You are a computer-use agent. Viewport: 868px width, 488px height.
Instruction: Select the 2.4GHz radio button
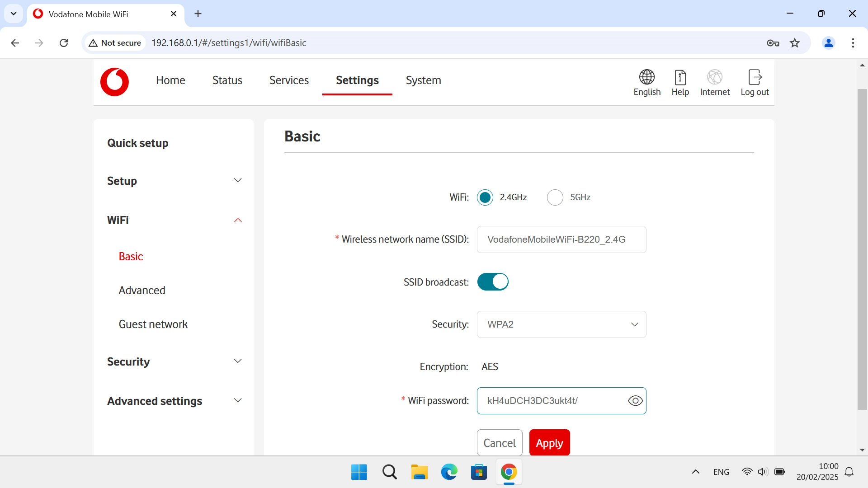pyautogui.click(x=485, y=197)
